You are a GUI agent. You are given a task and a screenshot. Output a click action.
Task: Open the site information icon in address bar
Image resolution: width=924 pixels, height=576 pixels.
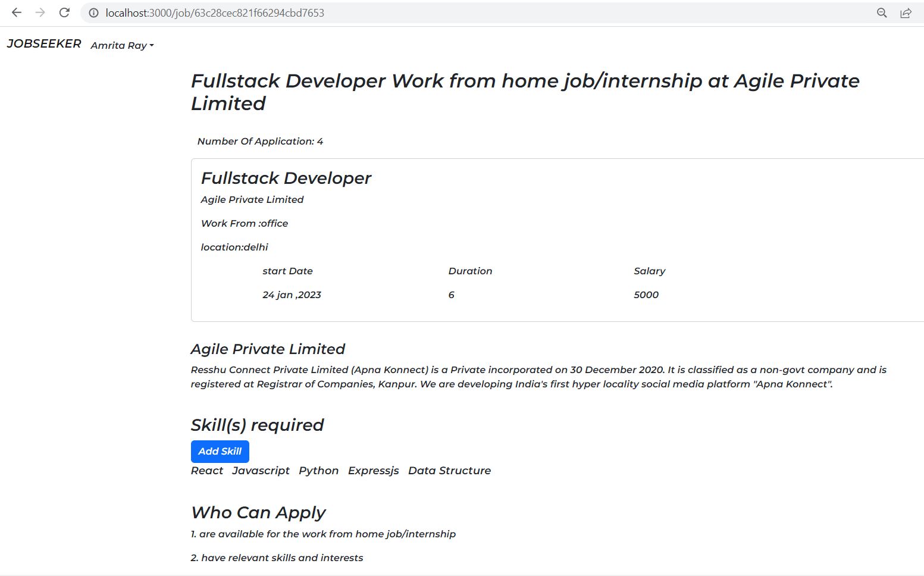click(x=93, y=12)
